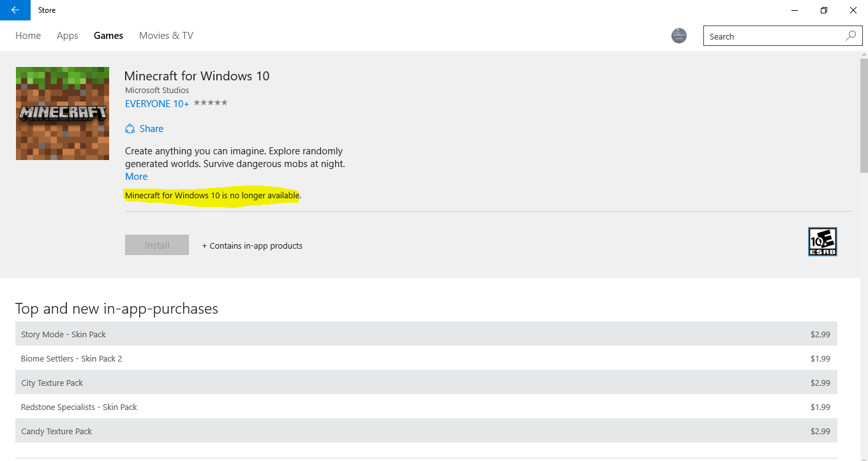
Task: Click Redstone Specialists' $1.99 price
Action: (x=820, y=407)
